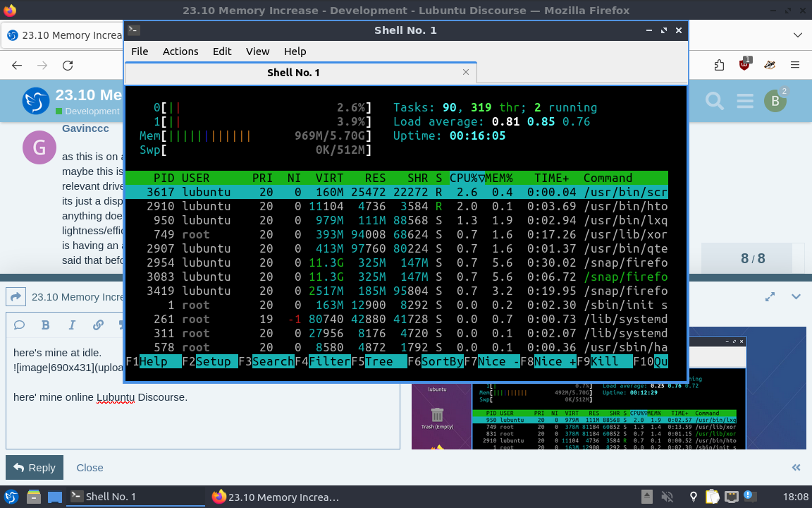Click the Close link in the composer
Image resolution: width=812 pixels, height=508 pixels.
tap(90, 468)
